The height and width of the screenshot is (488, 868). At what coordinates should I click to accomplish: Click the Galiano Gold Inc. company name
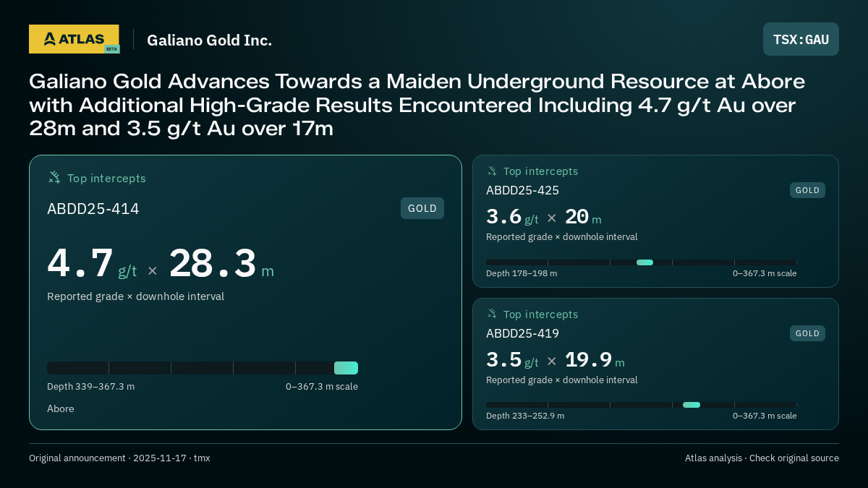209,40
